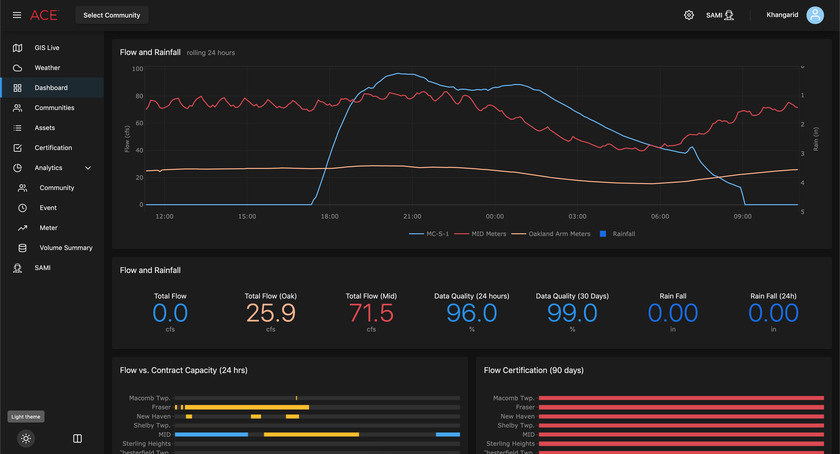Open the Select Community dropdown
The width and height of the screenshot is (840, 454).
(x=112, y=15)
